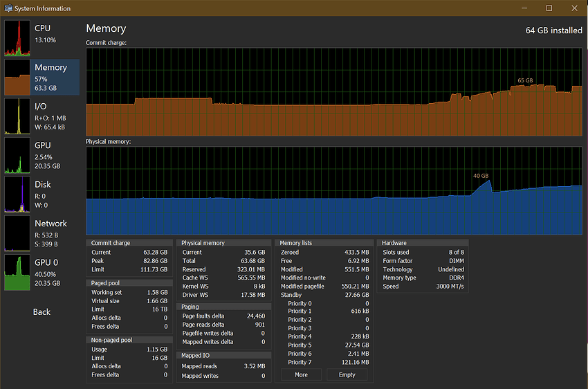
Task: Select the Disk graph in sidebar
Action: tap(17, 194)
